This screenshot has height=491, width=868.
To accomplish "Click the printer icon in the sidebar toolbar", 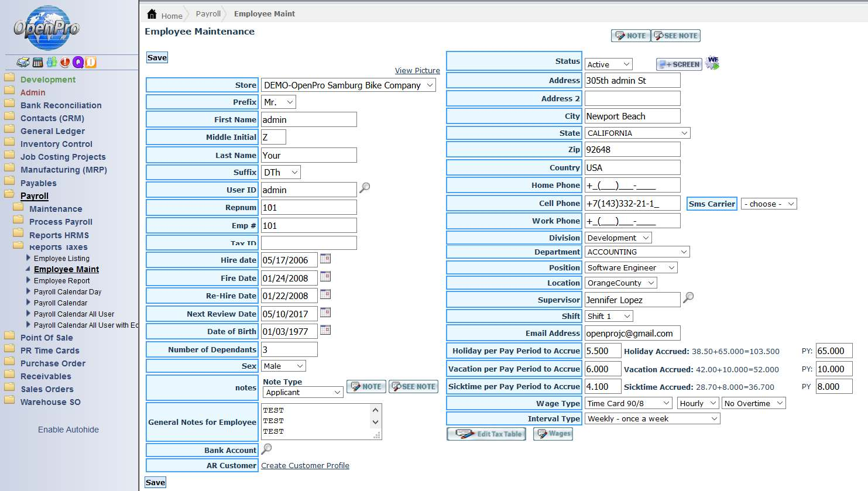I will tap(23, 63).
